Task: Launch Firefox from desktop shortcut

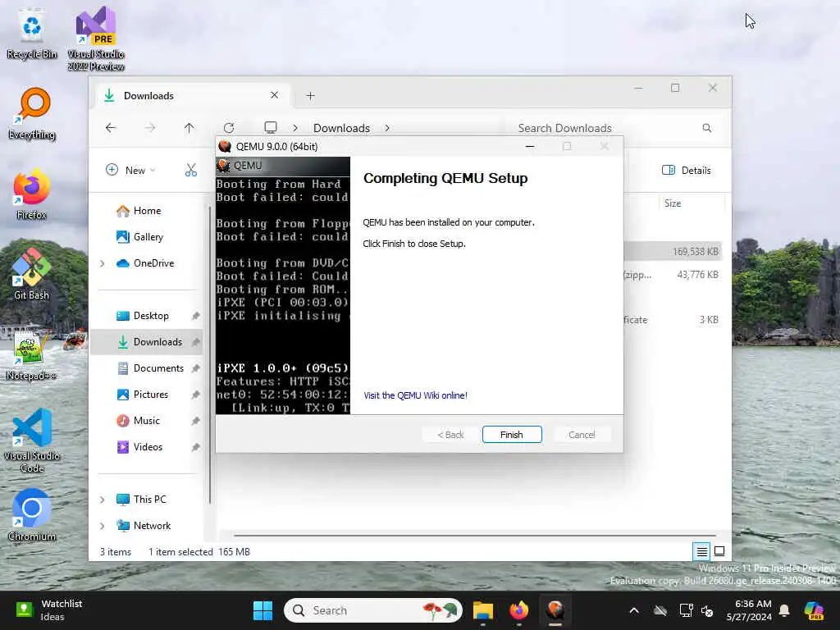Action: (32, 194)
